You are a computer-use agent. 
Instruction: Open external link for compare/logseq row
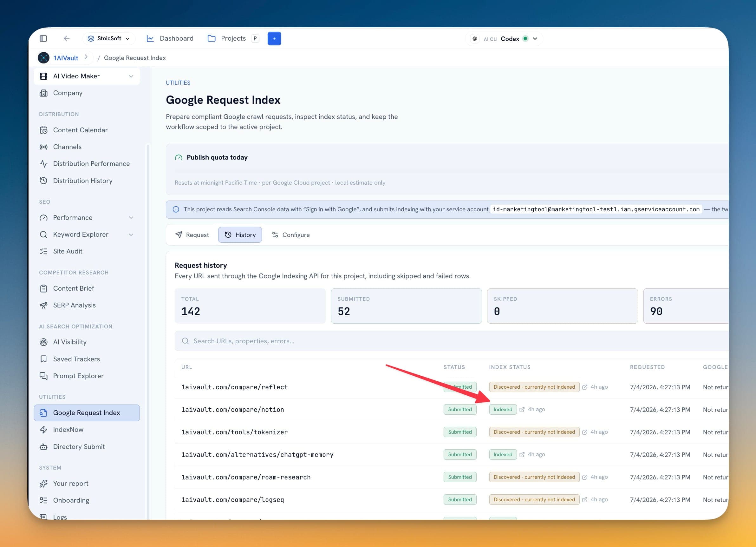[x=585, y=500]
